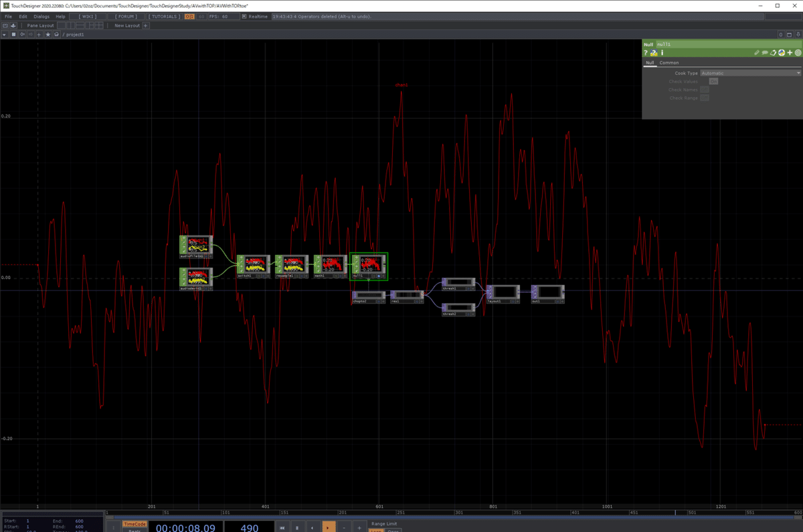Select the layout1 TOP node

tap(503, 294)
